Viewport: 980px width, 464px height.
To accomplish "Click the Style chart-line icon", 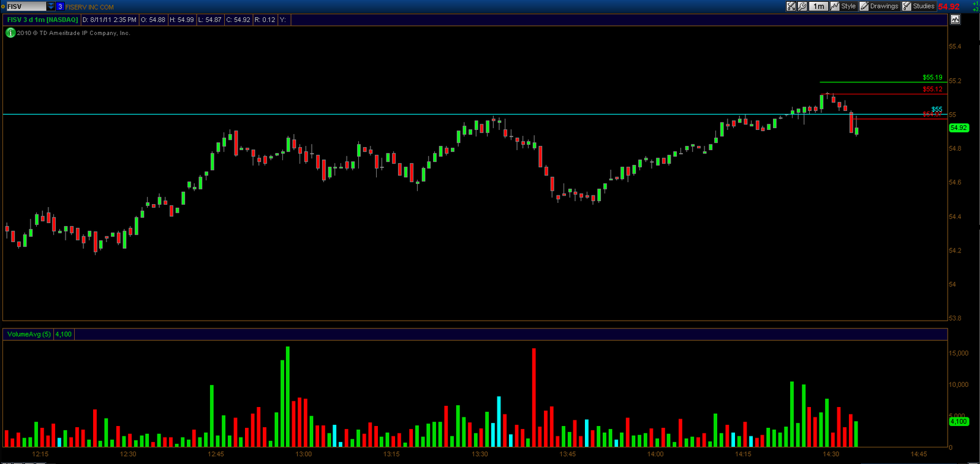I will coord(834,6).
